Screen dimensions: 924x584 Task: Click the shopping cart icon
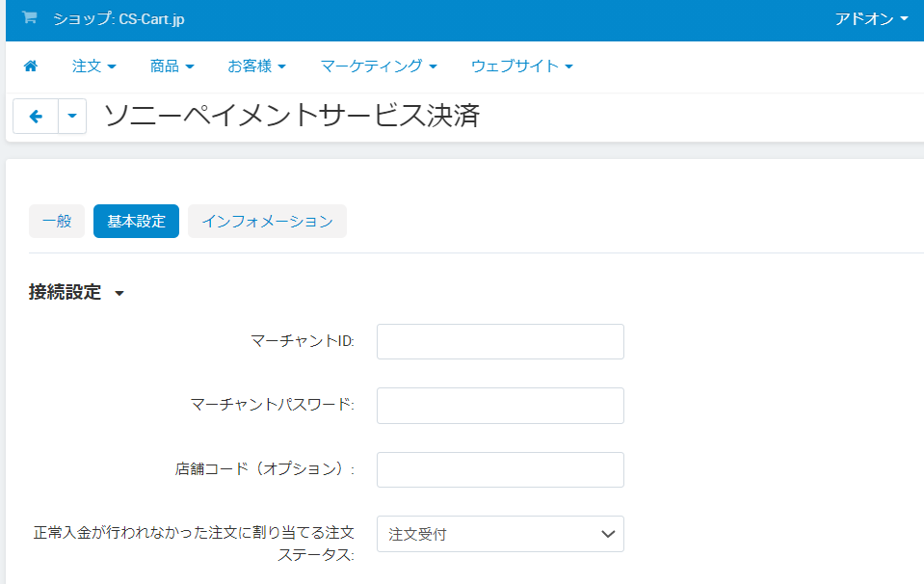[x=29, y=18]
